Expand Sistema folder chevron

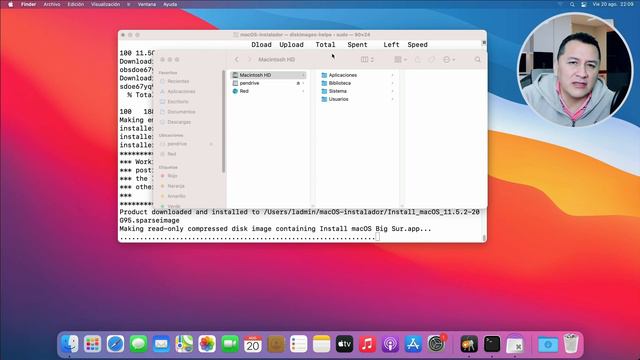393,91
